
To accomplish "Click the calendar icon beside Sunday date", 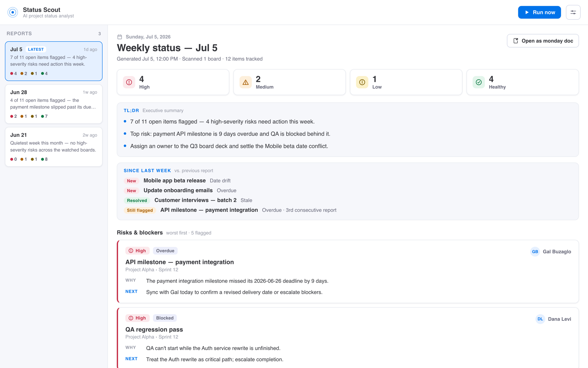I will point(120,37).
